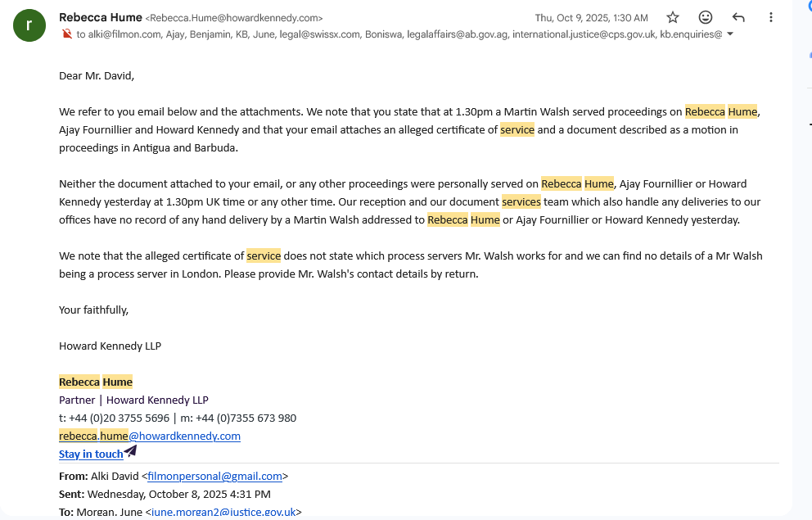Star this email from Rebecca Hume
Viewport: 812px width, 520px height.
pyautogui.click(x=673, y=17)
